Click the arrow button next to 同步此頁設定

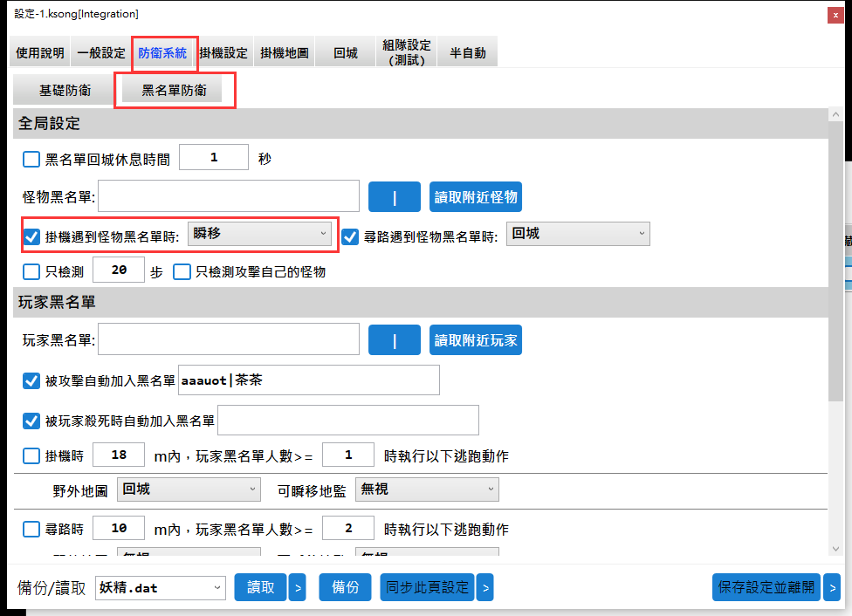484,587
